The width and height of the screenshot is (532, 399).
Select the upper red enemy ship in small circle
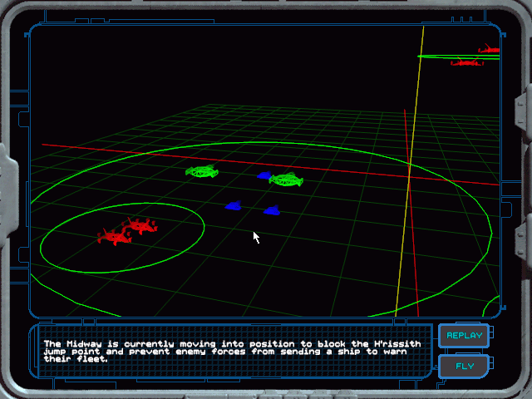click(140, 225)
